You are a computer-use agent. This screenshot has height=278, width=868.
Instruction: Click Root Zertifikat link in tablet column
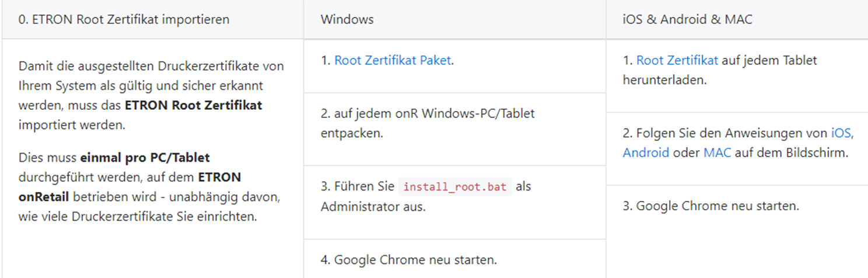pyautogui.click(x=677, y=61)
